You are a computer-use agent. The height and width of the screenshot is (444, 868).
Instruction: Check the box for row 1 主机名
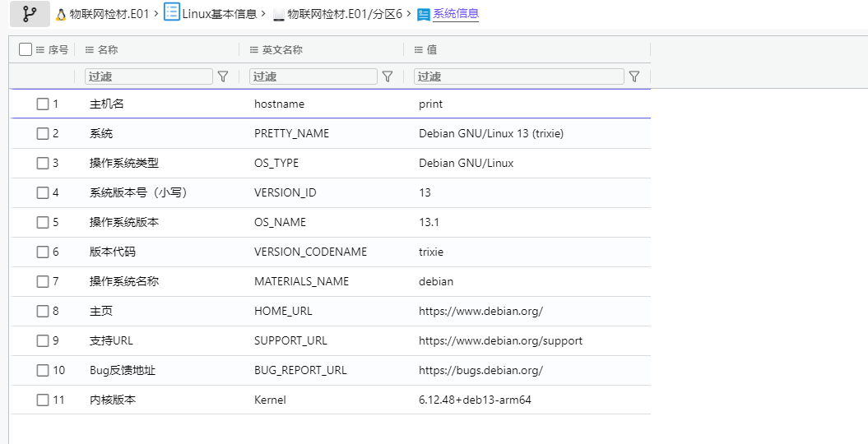point(43,104)
